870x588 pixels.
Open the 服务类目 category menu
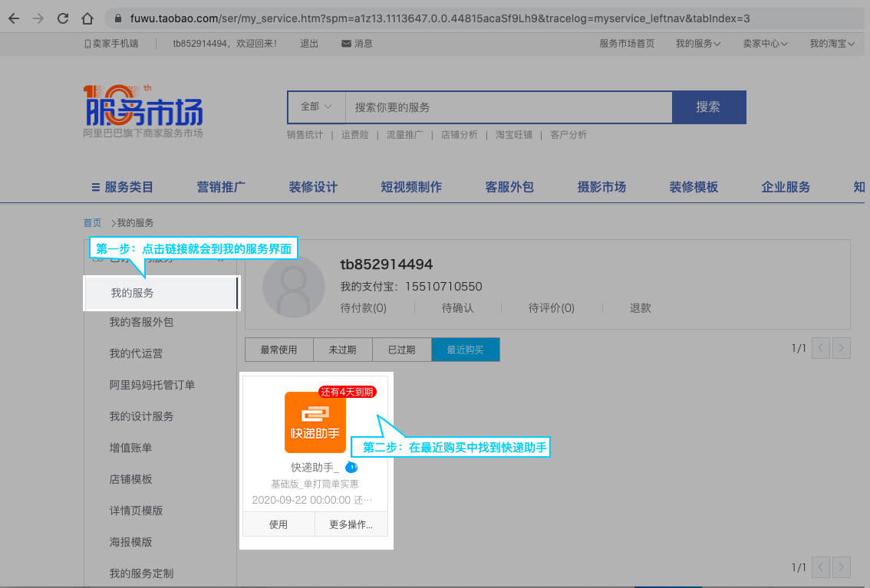pyautogui.click(x=123, y=186)
